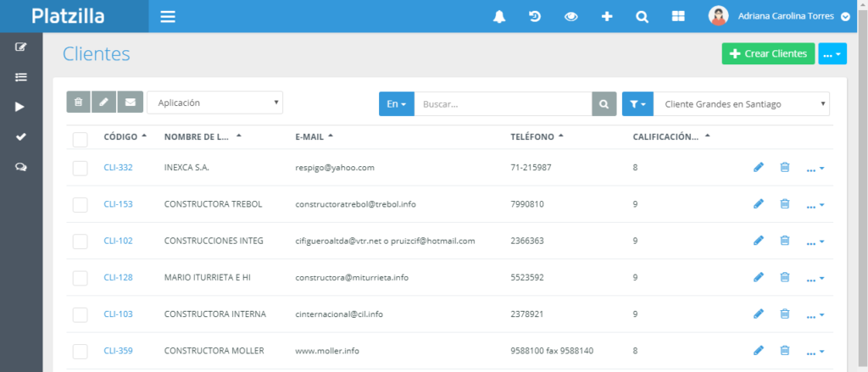Image resolution: width=868 pixels, height=372 pixels.
Task: Open the chat bubbles icon in sidebar
Action: [21, 167]
